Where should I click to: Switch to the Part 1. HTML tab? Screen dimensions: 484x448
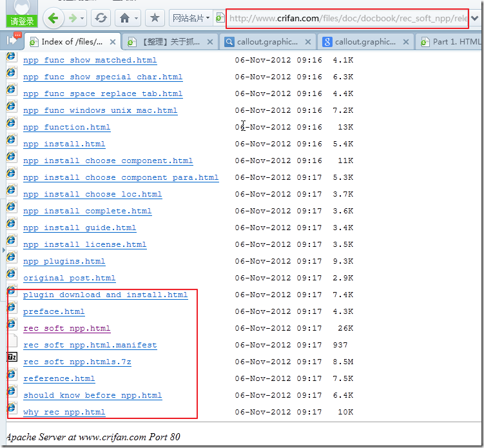click(x=449, y=42)
